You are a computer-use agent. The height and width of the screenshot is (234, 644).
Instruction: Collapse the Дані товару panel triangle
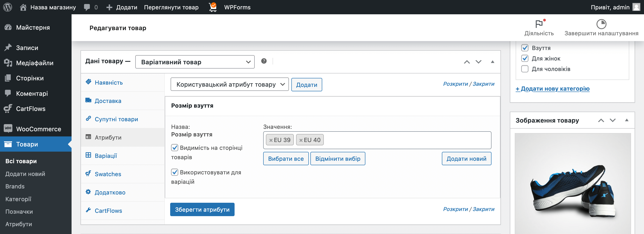[492, 62]
